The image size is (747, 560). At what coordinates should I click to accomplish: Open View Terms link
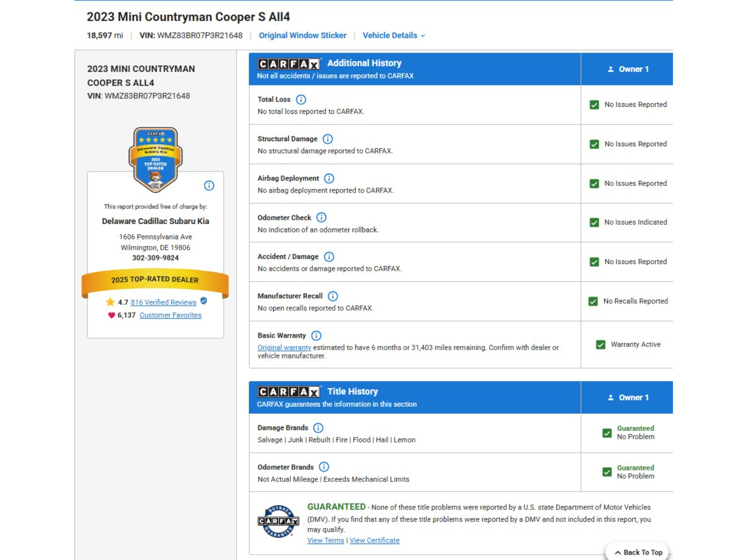326,540
